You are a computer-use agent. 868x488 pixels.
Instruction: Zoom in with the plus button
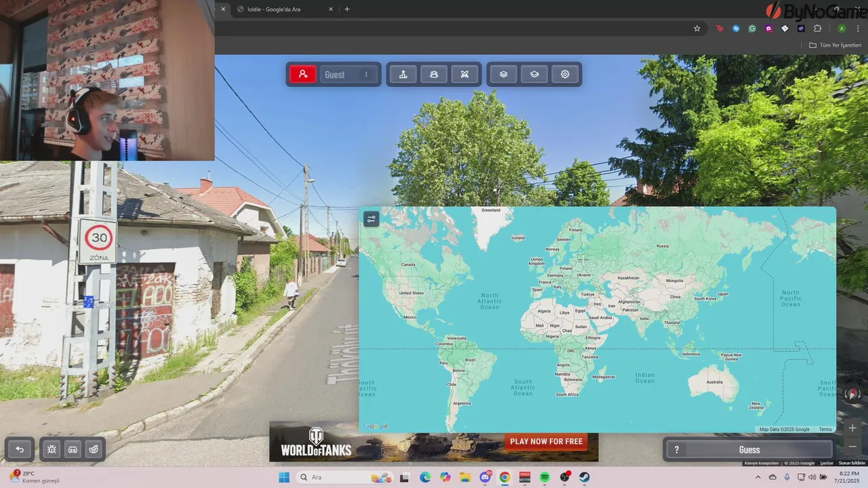click(x=852, y=428)
